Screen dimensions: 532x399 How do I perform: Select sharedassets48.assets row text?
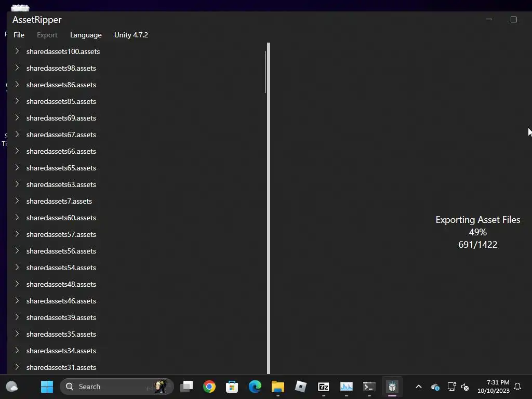click(61, 284)
